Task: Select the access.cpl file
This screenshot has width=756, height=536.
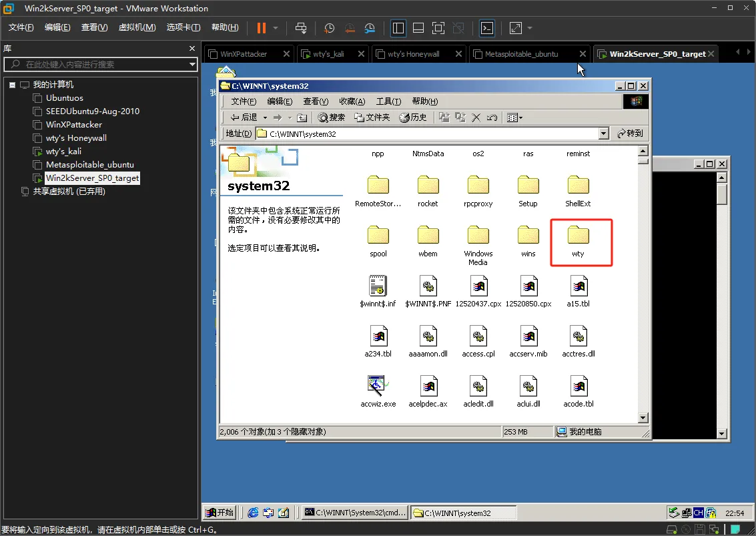Action: click(478, 342)
